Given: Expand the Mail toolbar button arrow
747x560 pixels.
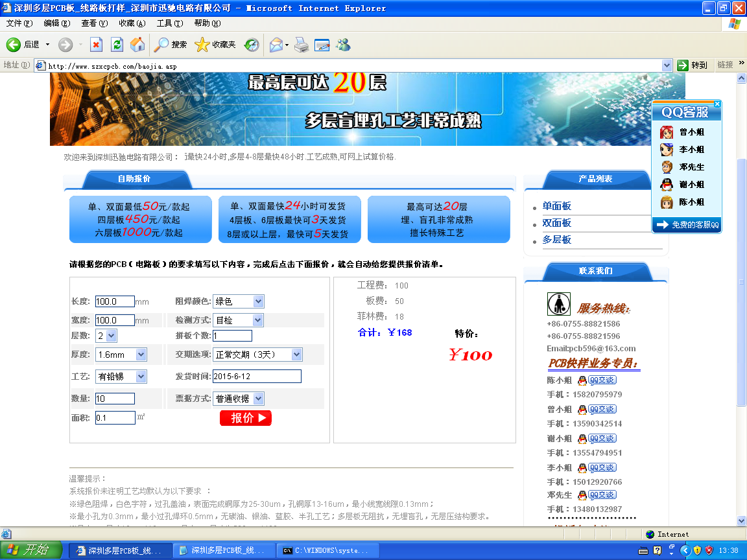Looking at the screenshot, I should coord(287,45).
